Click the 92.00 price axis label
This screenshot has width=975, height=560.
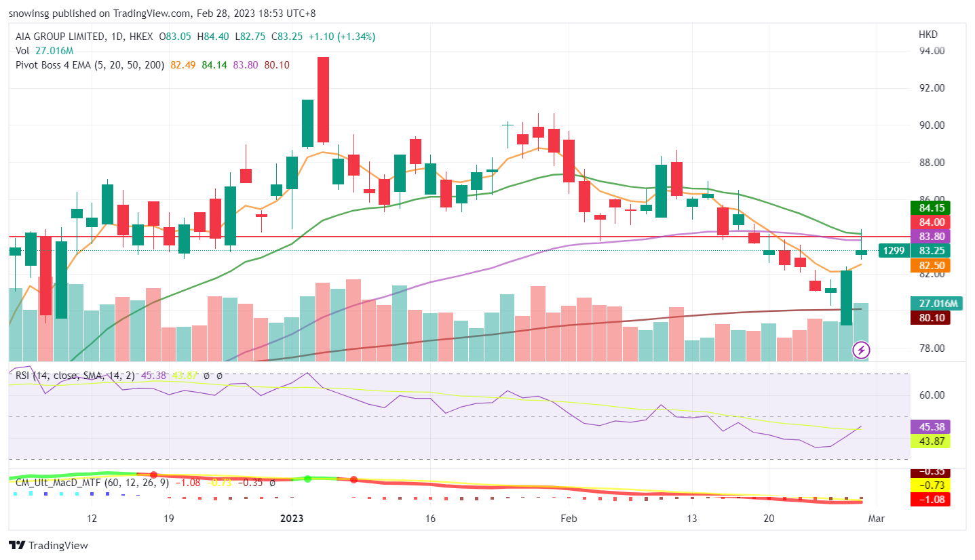[x=932, y=88]
